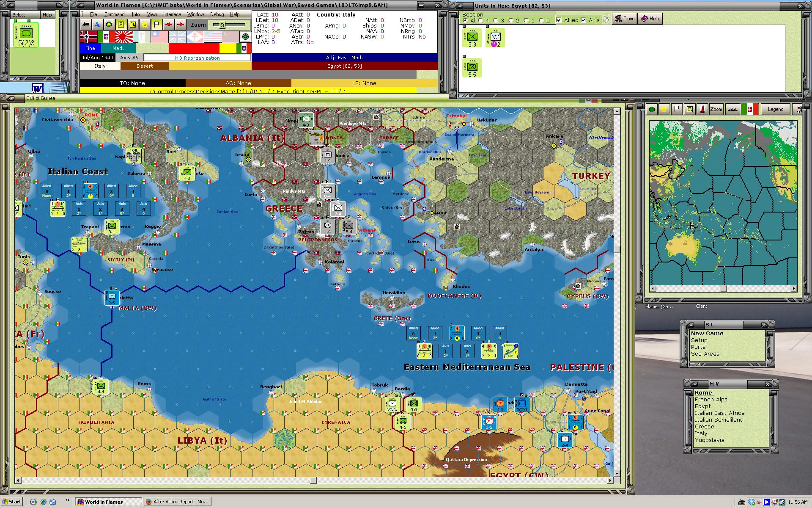Select Sea Areas in the S L list

705,354
